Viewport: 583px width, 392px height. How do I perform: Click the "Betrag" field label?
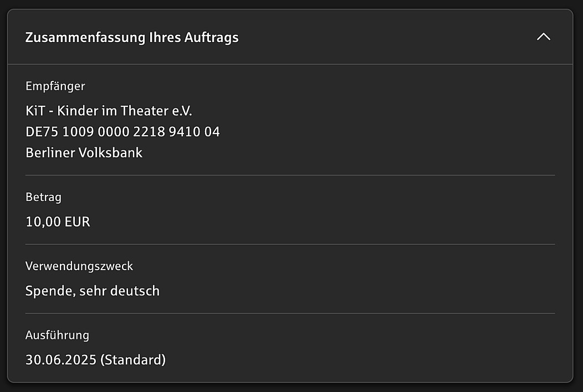pyautogui.click(x=43, y=197)
